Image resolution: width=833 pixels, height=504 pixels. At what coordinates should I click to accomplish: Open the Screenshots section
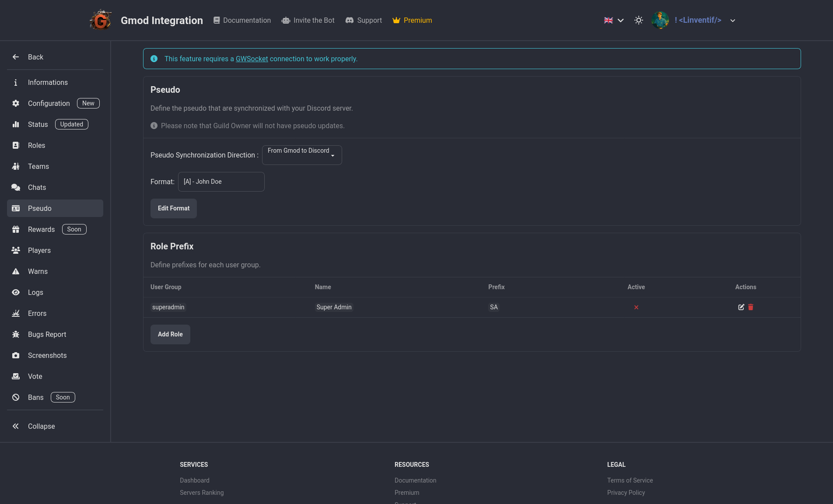click(x=47, y=355)
